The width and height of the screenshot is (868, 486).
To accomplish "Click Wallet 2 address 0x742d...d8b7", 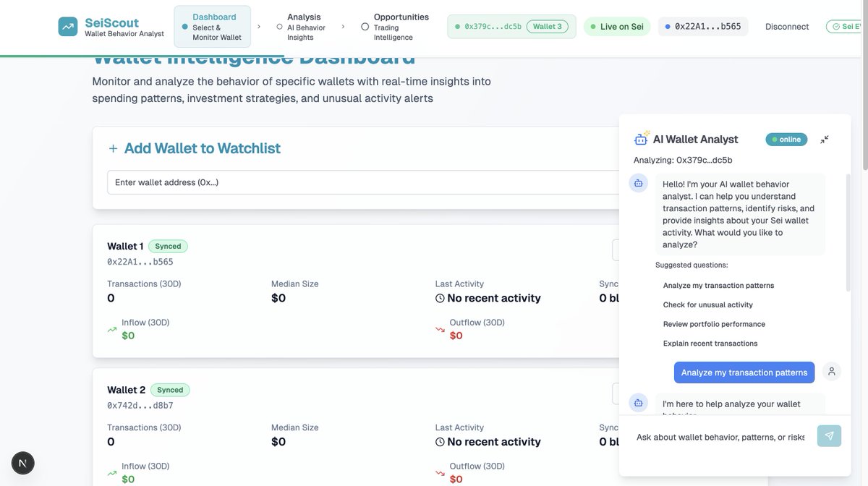I will tap(140, 405).
